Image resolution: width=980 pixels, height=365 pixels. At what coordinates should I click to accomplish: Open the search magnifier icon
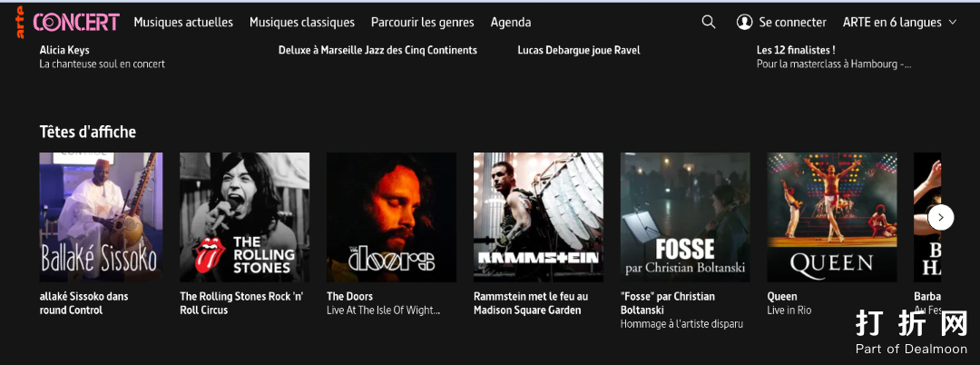[x=708, y=22]
